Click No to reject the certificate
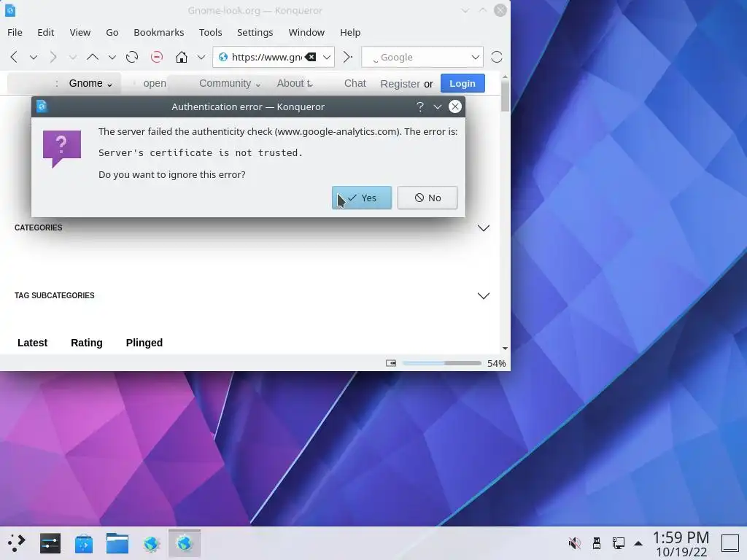This screenshot has height=560, width=747. (x=427, y=198)
